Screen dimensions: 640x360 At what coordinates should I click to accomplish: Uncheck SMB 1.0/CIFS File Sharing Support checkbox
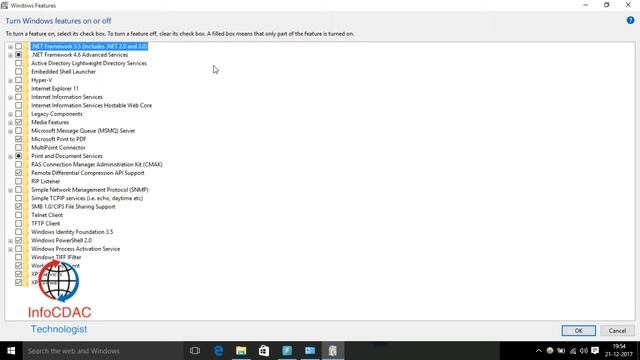point(18,207)
